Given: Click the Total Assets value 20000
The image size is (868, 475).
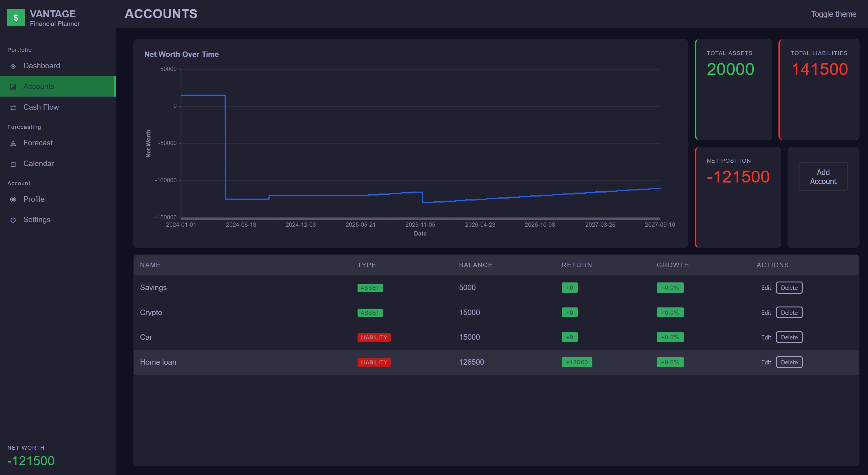Looking at the screenshot, I should click(730, 69).
